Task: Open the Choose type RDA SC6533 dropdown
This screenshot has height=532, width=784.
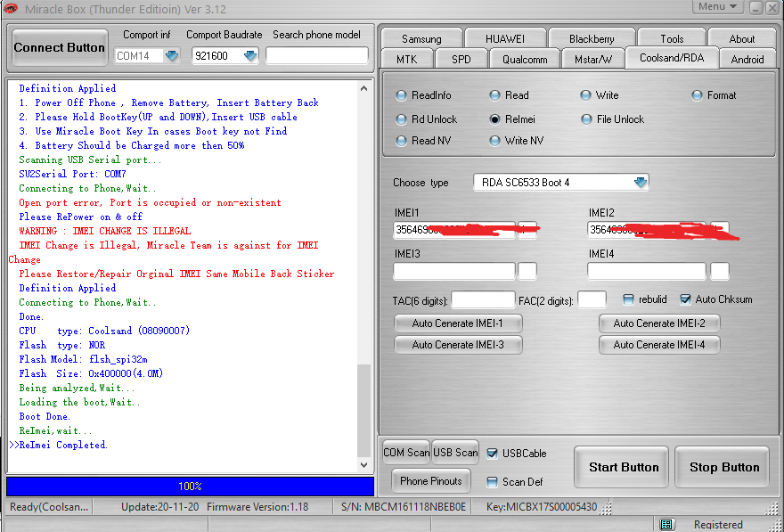Action: click(641, 182)
